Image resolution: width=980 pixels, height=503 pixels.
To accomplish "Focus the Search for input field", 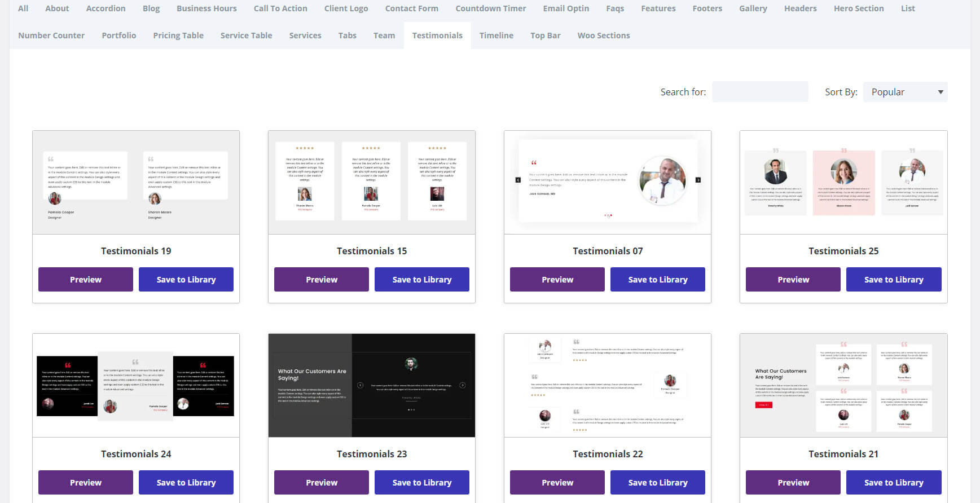I will (x=760, y=92).
